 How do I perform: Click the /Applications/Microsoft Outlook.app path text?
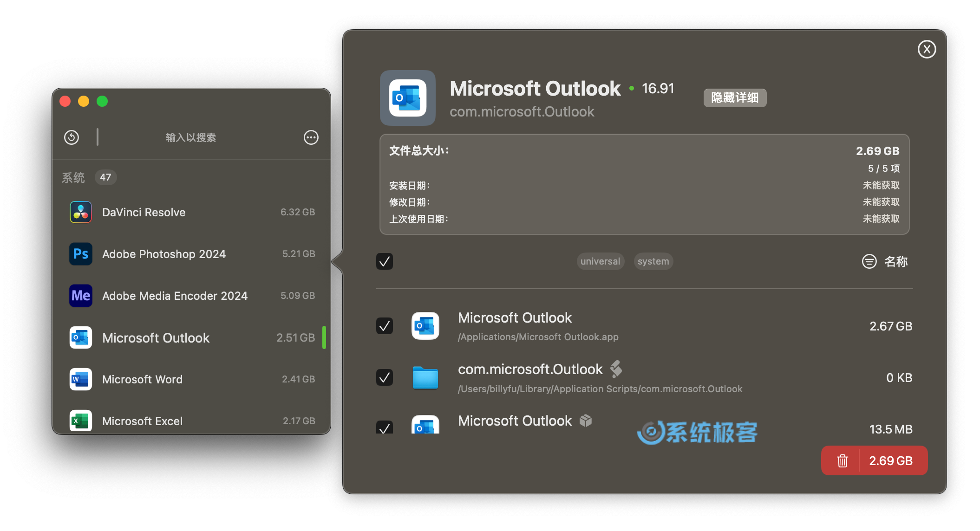pos(538,337)
